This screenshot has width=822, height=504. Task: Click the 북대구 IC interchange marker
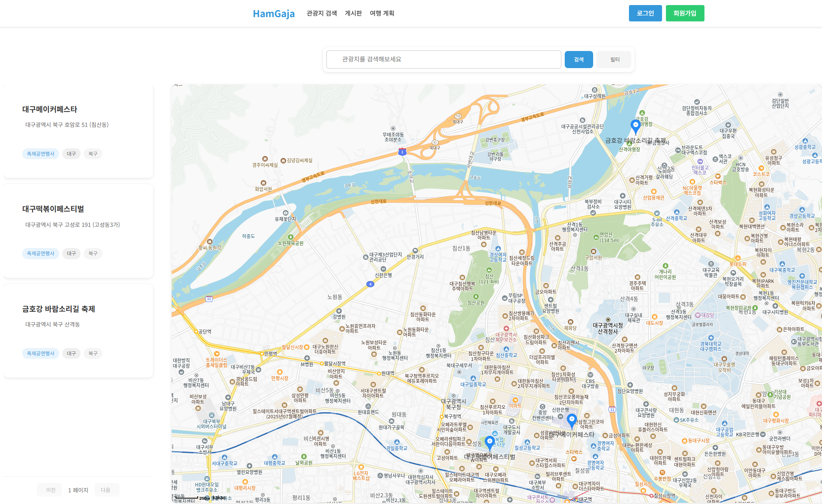[x=435, y=142]
